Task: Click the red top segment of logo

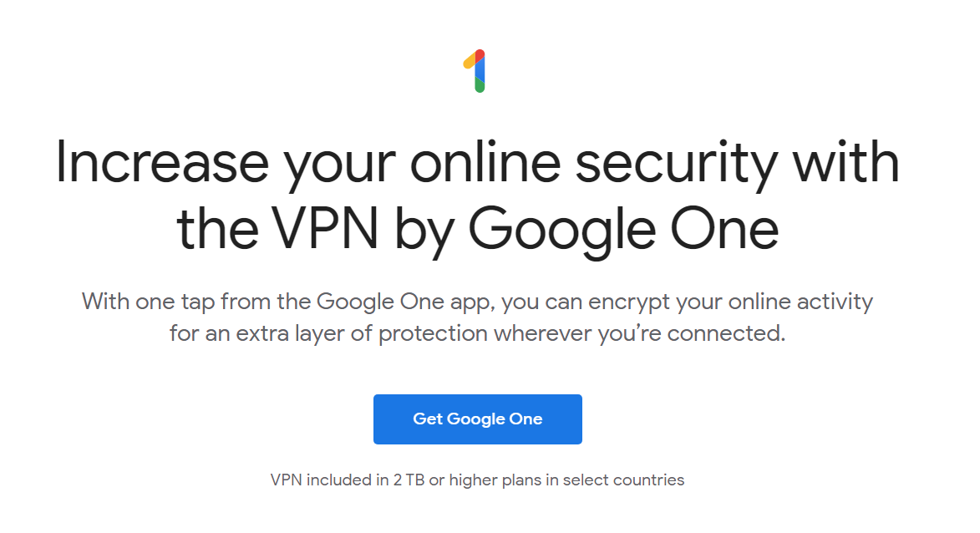Action: (480, 55)
